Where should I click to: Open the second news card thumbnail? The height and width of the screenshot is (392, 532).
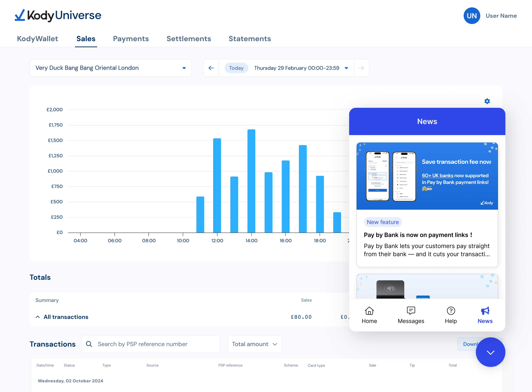(x=427, y=286)
